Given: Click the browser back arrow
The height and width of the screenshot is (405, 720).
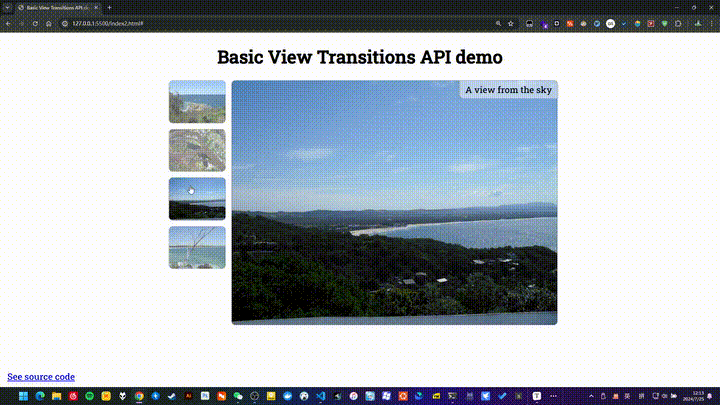Looking at the screenshot, I should click(x=8, y=23).
